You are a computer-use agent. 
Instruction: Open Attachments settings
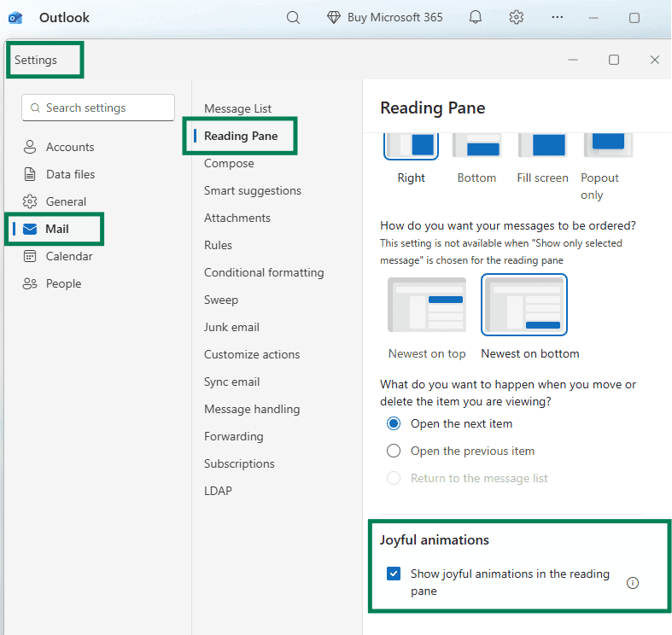click(x=237, y=218)
